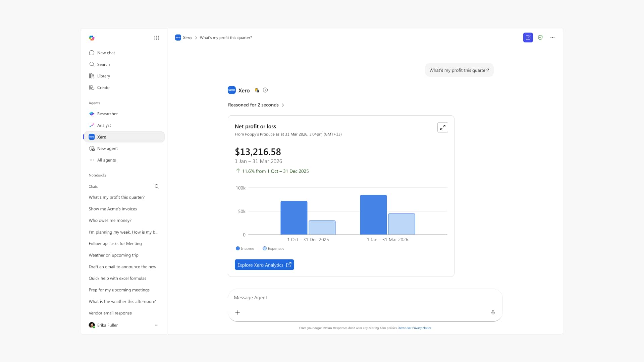
Task: Open chat 'Vendor email response'
Action: tap(110, 313)
